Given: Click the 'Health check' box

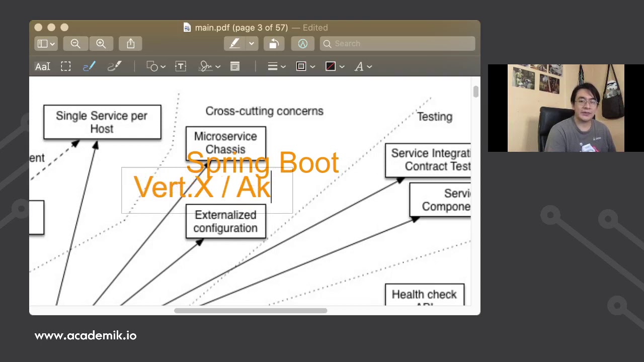Looking at the screenshot, I should pyautogui.click(x=425, y=295).
